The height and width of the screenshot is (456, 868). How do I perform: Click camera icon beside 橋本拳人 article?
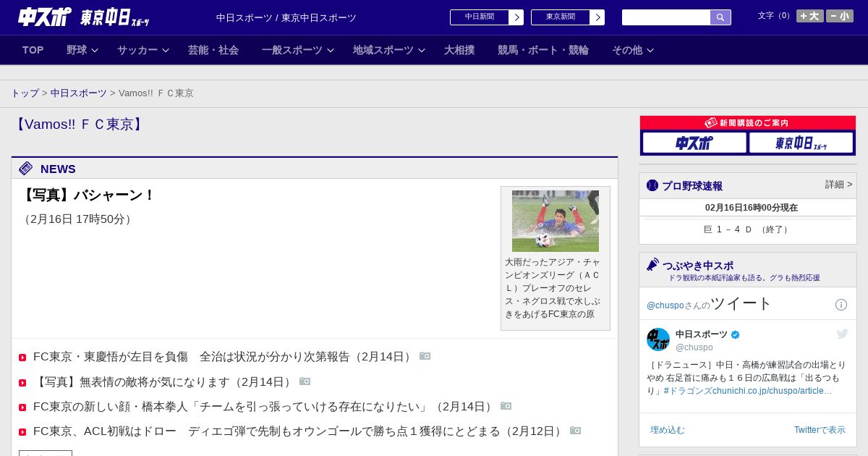506,406
